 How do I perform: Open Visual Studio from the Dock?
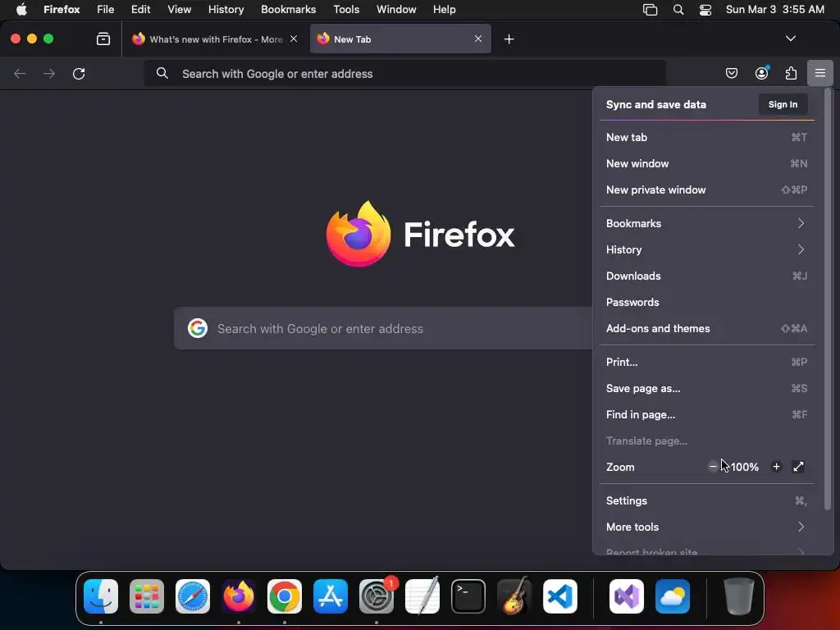(x=626, y=596)
